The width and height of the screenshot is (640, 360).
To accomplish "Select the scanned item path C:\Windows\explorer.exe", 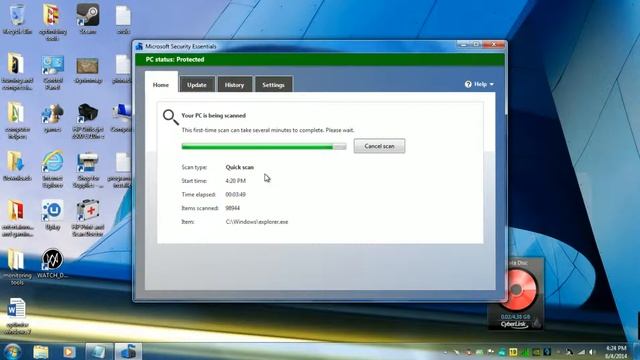I will [x=257, y=222].
